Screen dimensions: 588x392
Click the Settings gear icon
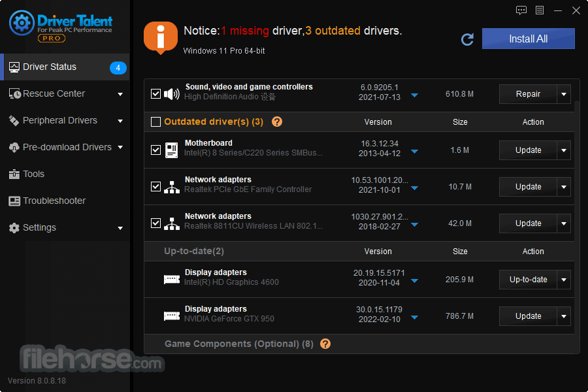click(x=14, y=227)
